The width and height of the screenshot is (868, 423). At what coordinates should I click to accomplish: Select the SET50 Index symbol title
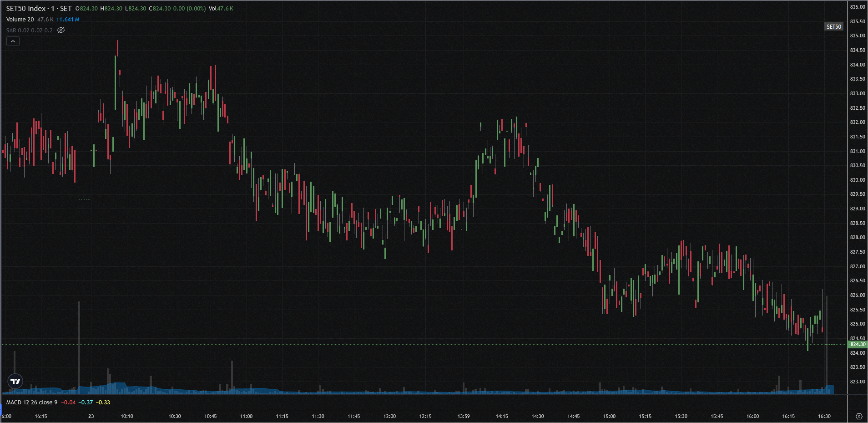[39, 9]
